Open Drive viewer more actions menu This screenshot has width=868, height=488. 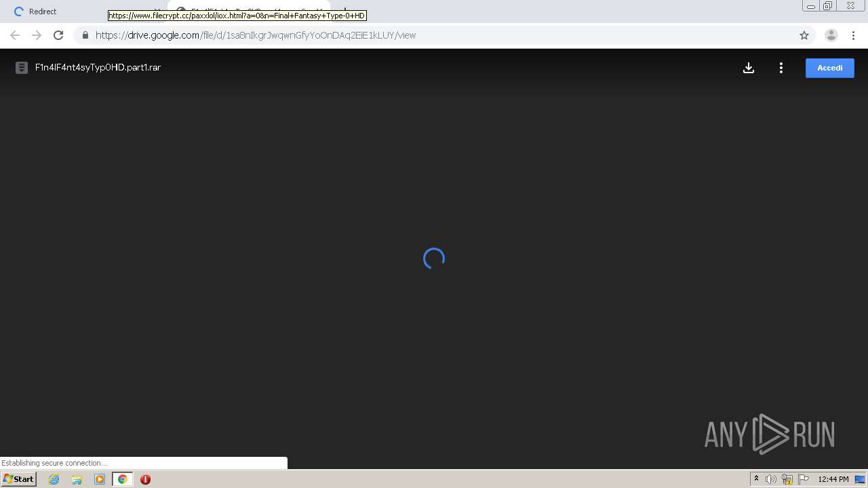(781, 68)
